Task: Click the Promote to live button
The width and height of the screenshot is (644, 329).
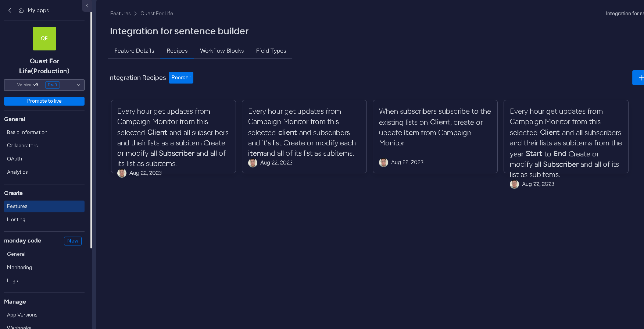Action: coord(44,101)
